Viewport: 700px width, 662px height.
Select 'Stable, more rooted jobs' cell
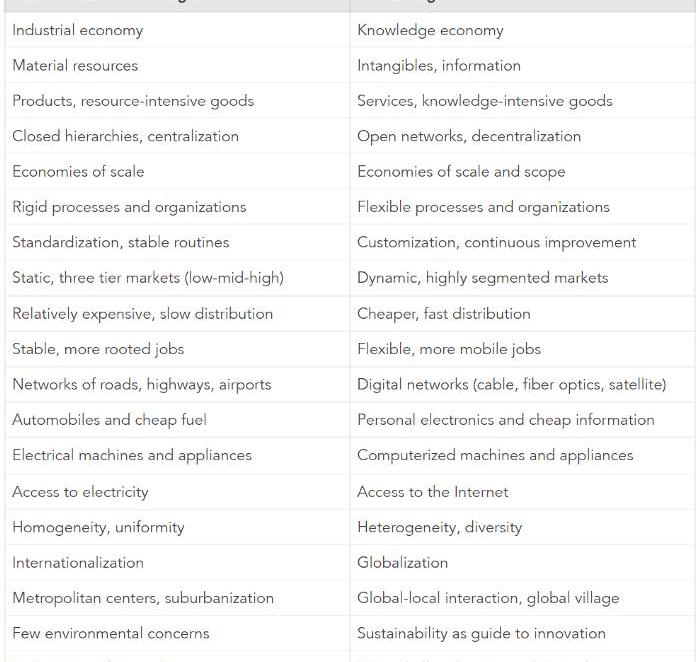point(98,349)
